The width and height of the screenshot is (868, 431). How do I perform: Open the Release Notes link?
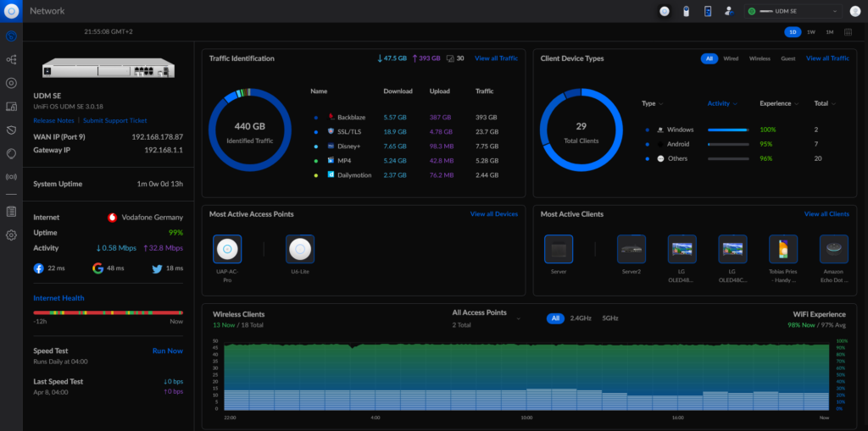[53, 120]
